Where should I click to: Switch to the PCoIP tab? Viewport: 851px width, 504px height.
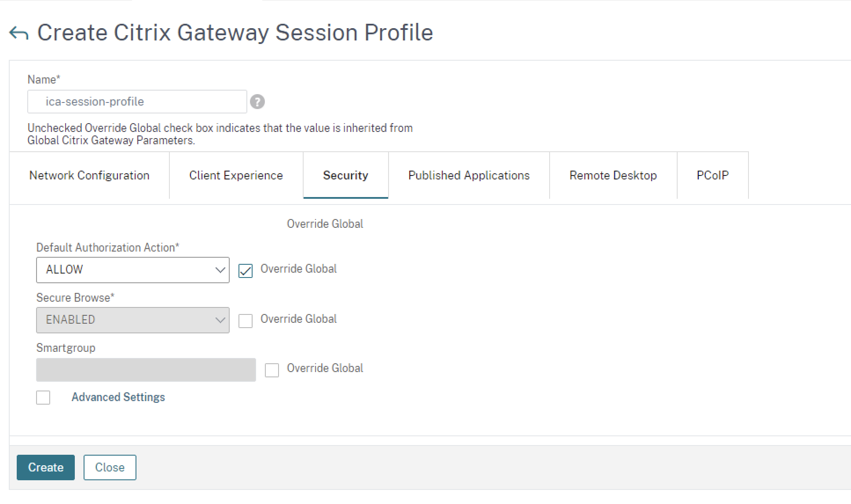[712, 175]
